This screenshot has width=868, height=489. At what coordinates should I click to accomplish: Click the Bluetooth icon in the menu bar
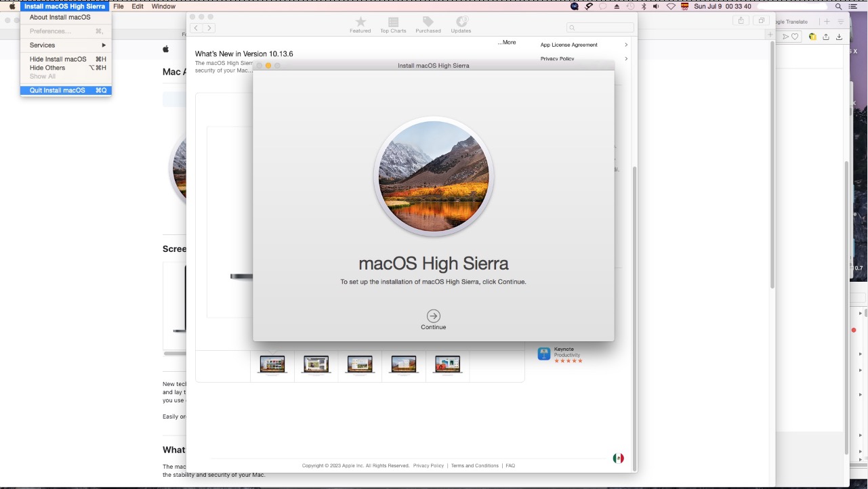click(644, 6)
